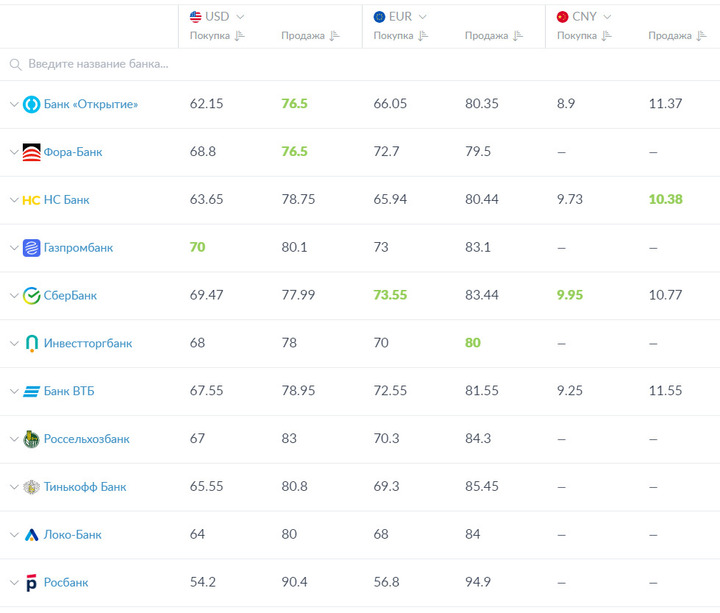Viewport: 720px width, 613px height.
Task: Open Банк ВТБ link
Action: (69, 391)
